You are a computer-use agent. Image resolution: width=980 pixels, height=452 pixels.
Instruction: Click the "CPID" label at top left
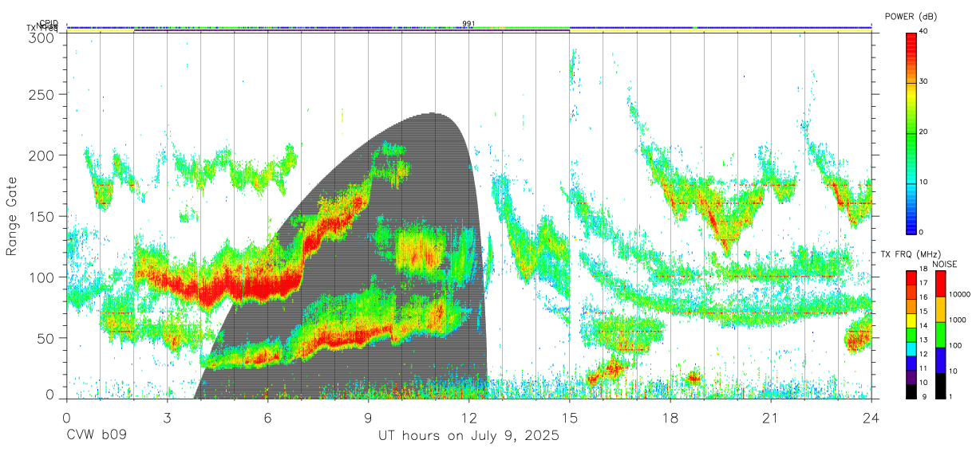click(48, 23)
